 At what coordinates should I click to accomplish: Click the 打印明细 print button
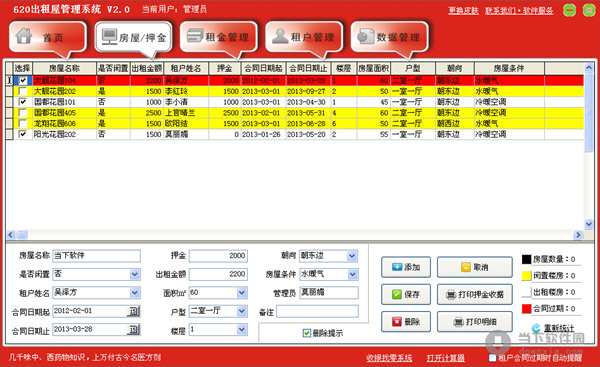point(474,322)
